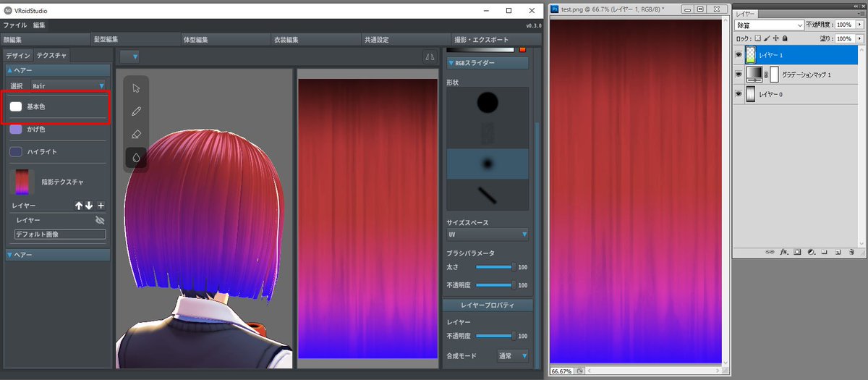Click the chain link on gradient map layer
868x380 pixels.
(765, 74)
